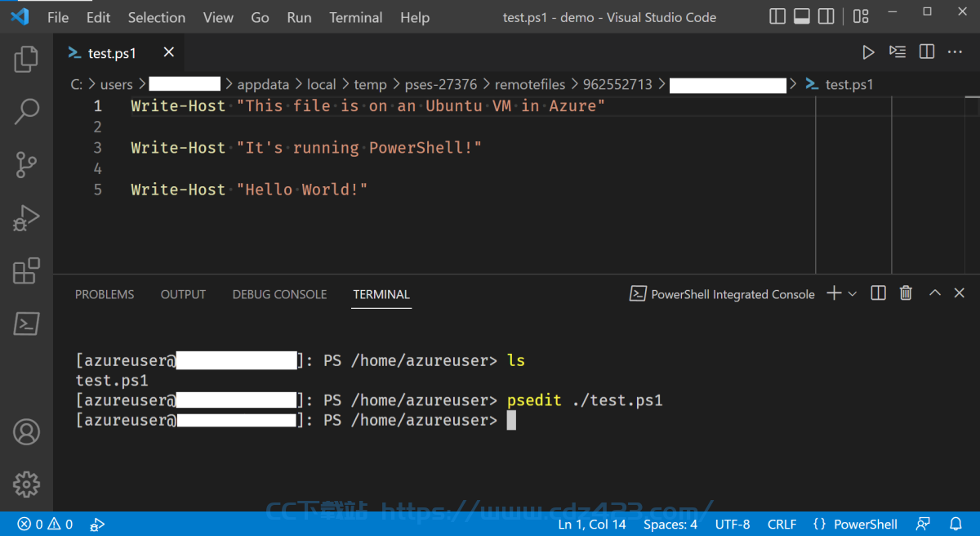
Task: Click line number 1 in gutter
Action: pos(97,106)
